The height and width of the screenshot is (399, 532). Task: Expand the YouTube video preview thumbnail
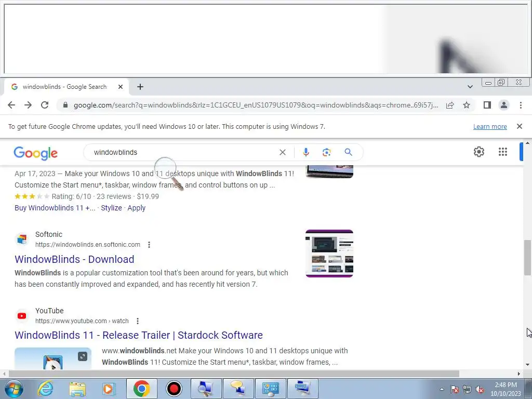click(x=83, y=356)
